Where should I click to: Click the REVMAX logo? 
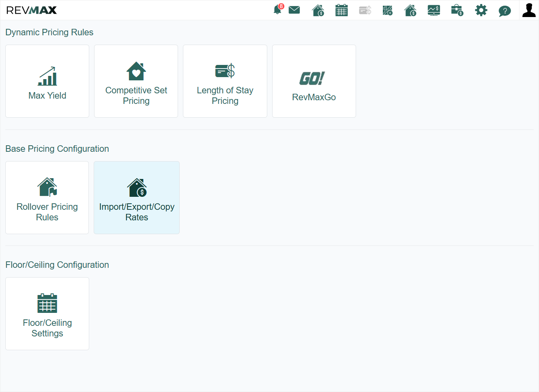(32, 10)
